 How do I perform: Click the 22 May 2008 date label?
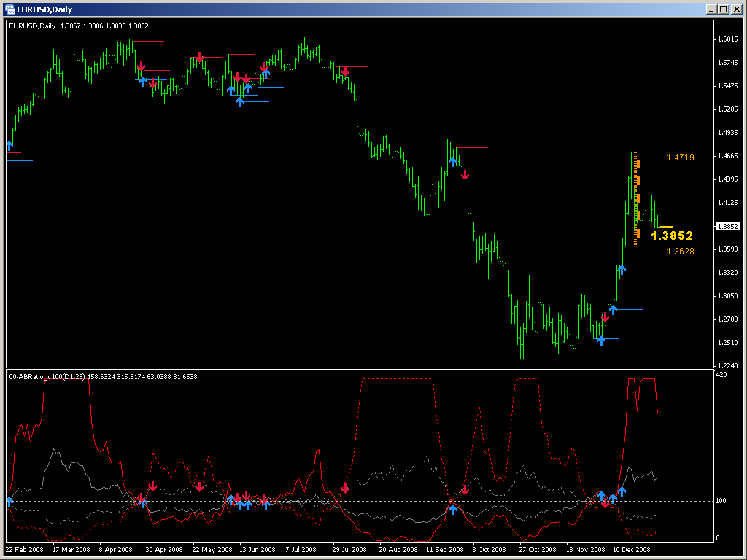click(212, 550)
